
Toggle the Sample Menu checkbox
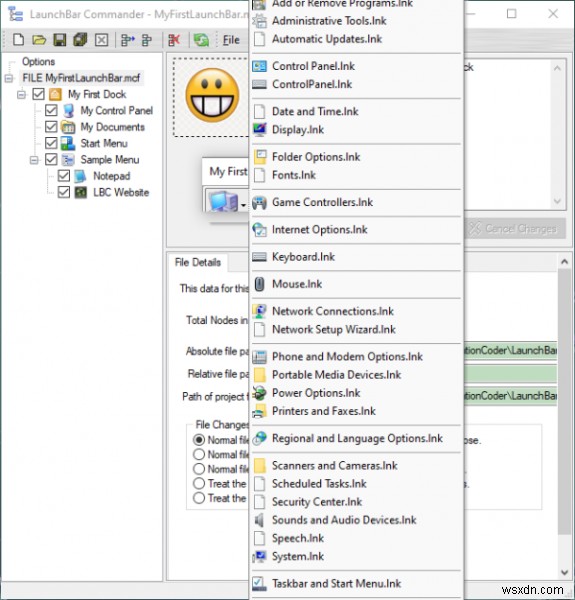(51, 160)
